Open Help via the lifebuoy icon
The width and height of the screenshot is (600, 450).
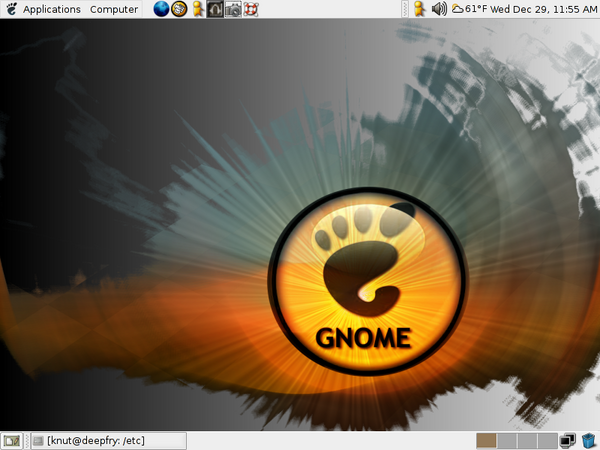click(251, 9)
